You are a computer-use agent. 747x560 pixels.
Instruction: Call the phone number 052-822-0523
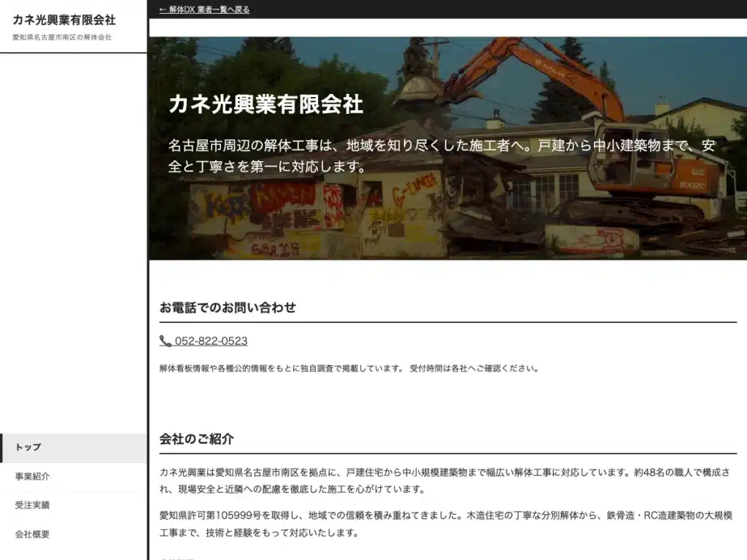click(211, 341)
